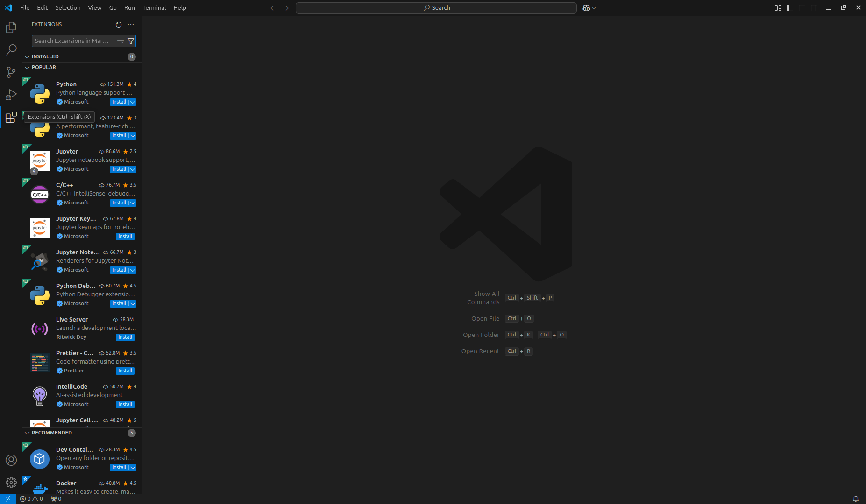Install the Jupyter Keymap extension
This screenshot has height=504, width=866.
(x=125, y=237)
